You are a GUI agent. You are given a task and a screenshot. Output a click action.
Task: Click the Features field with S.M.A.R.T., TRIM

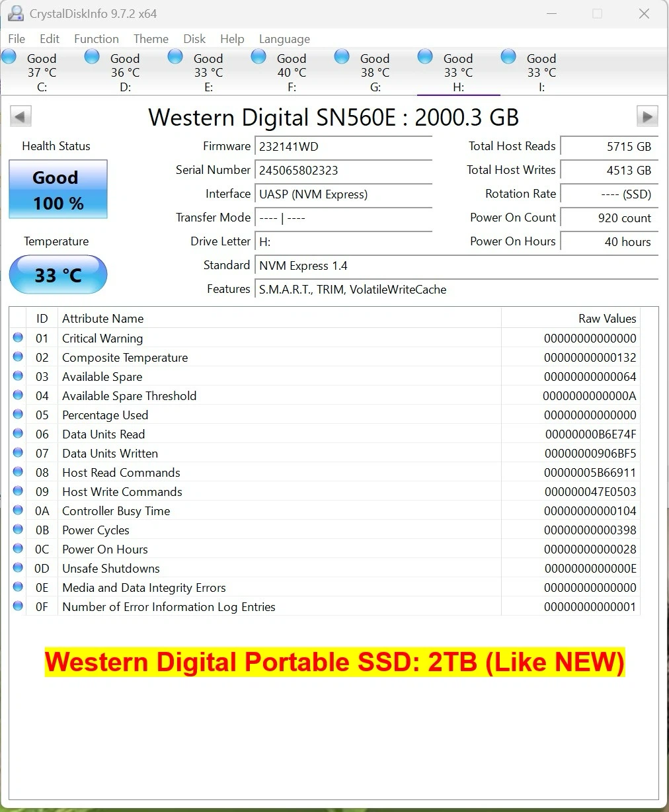pyautogui.click(x=457, y=289)
